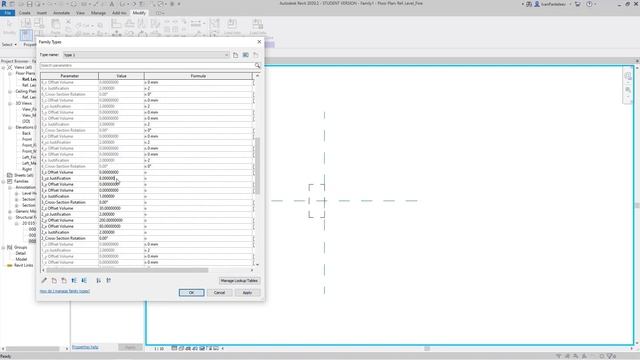Click the Manage Lookup Tables button
The height and width of the screenshot is (360, 640).
pyautogui.click(x=239, y=281)
